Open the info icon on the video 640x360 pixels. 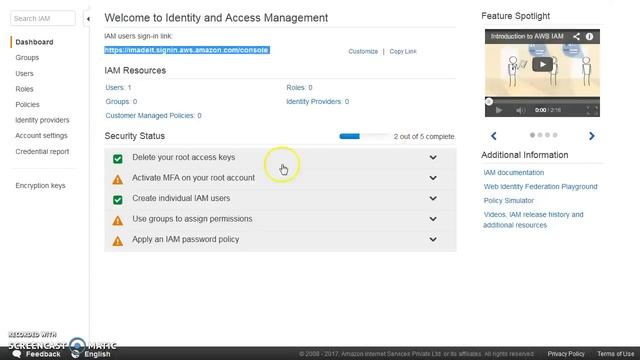pyautogui.click(x=589, y=36)
